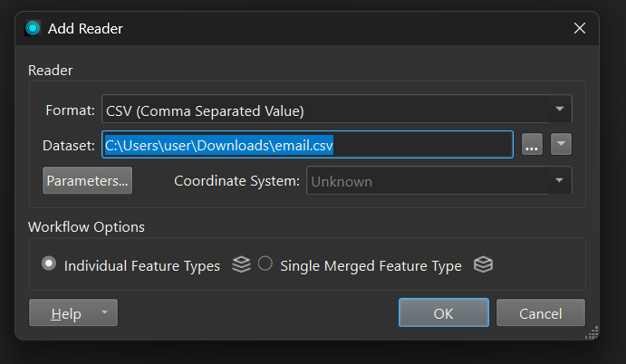Click the Unknown coordinate system field
Viewport: 626px width, 364px height.
pyautogui.click(x=426, y=180)
